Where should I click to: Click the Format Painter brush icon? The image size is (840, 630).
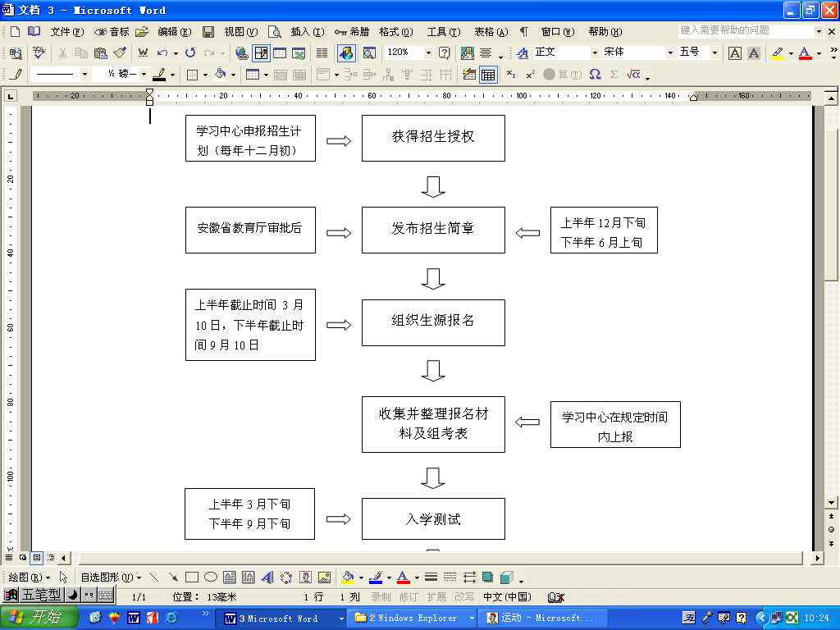[120, 52]
